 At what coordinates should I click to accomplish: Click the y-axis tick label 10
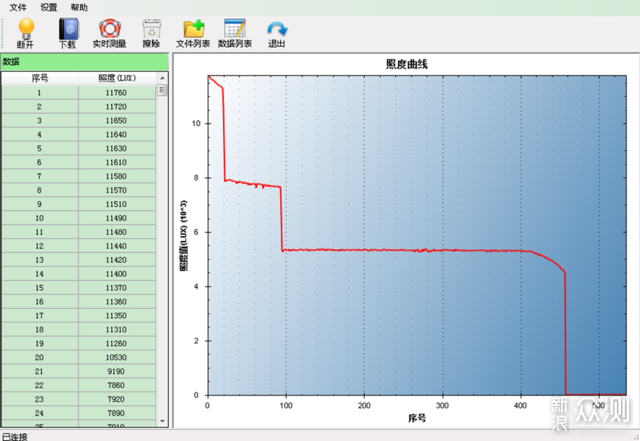tap(196, 123)
